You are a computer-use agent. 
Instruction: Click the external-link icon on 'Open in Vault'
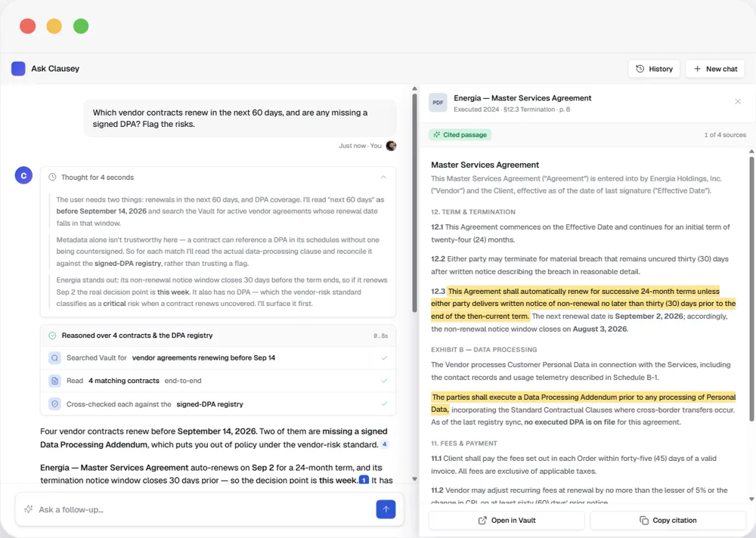[482, 520]
